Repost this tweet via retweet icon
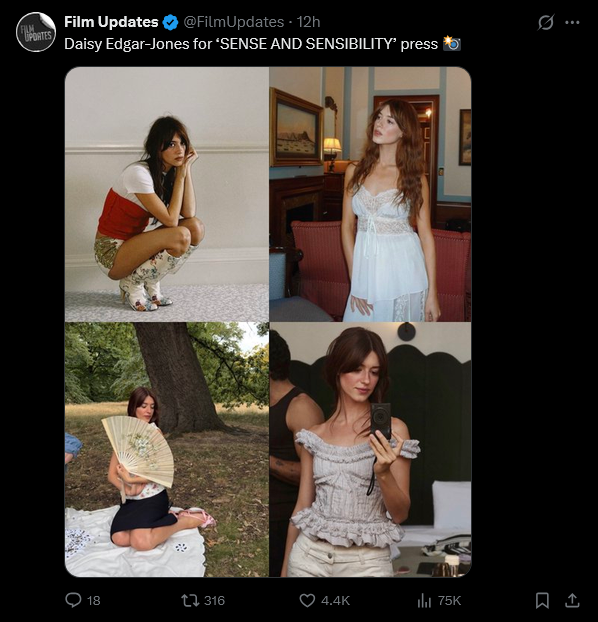Viewport: 598px width, 622px height. pos(190,600)
